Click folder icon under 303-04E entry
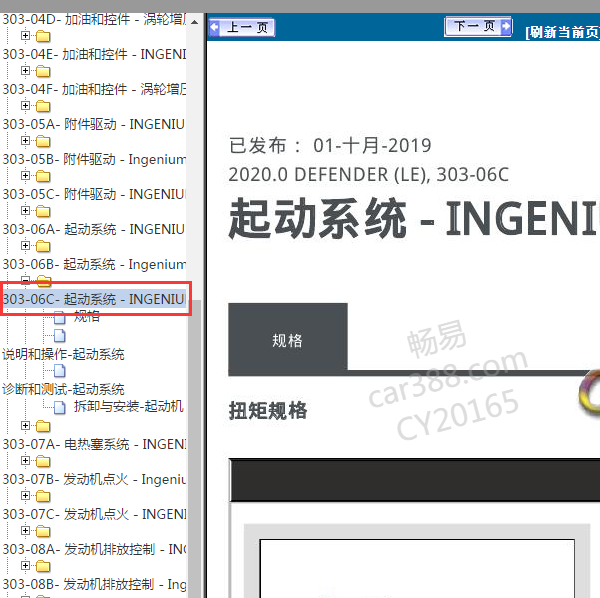This screenshot has height=598, width=600. 43,72
